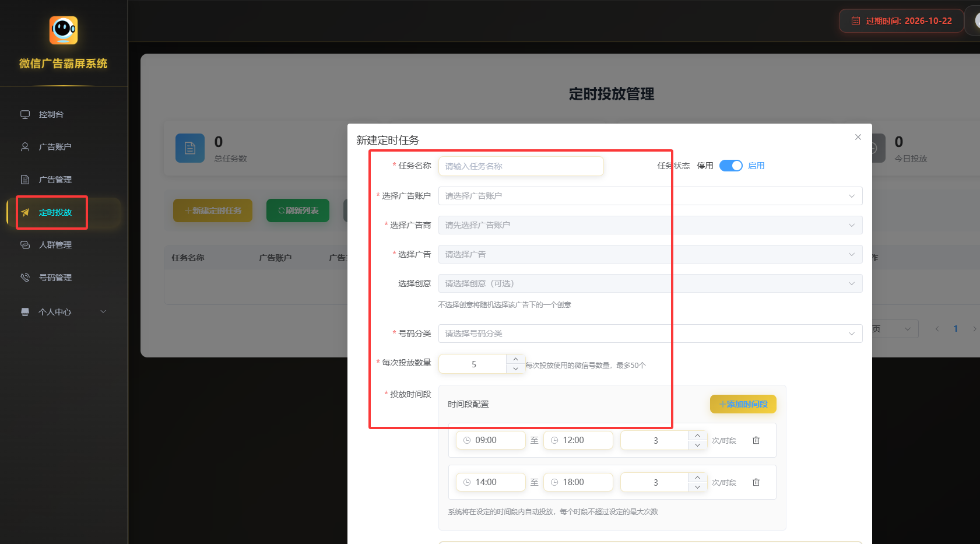Navigate to 号码管理 in the sidebar

[55, 278]
